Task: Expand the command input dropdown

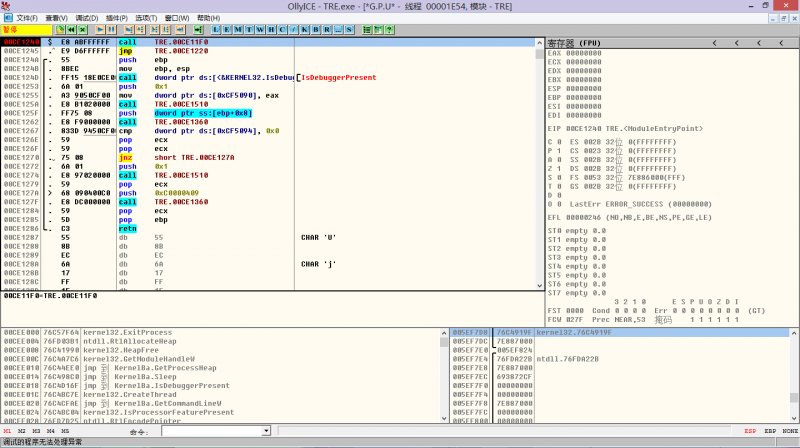Action: [264, 431]
